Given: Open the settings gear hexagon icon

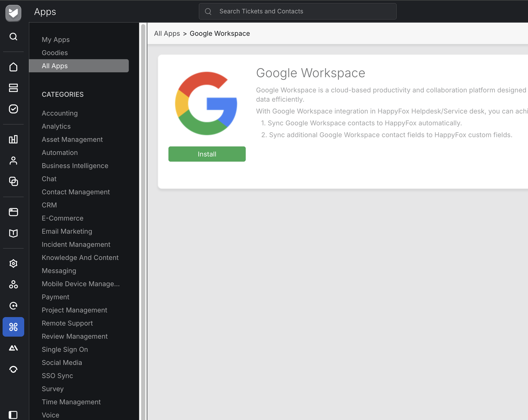Looking at the screenshot, I should pyautogui.click(x=13, y=264).
